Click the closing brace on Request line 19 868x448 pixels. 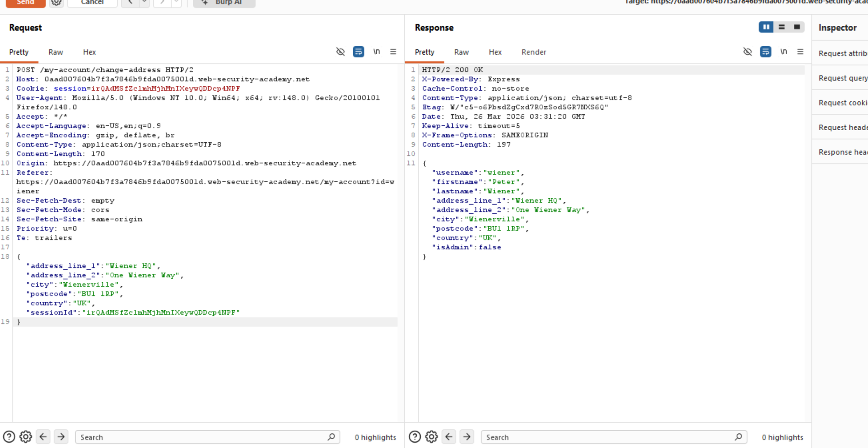[x=19, y=322]
